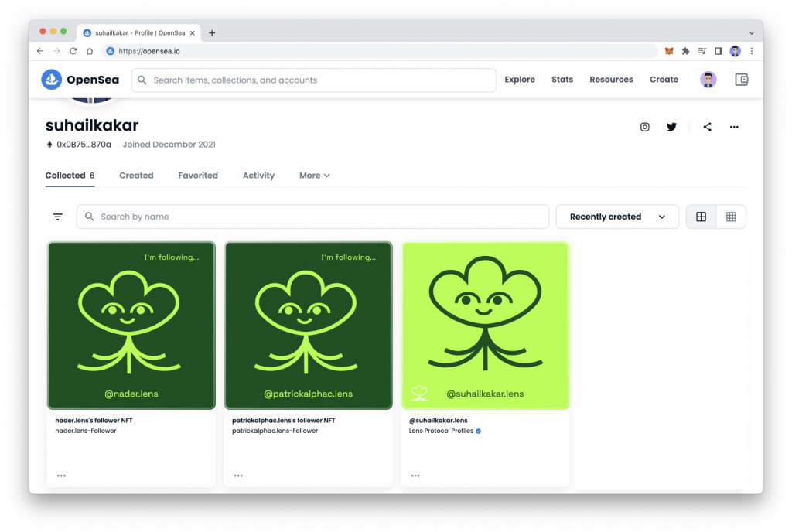Click the Search by name field
This screenshot has height=532, width=792.
pos(312,217)
